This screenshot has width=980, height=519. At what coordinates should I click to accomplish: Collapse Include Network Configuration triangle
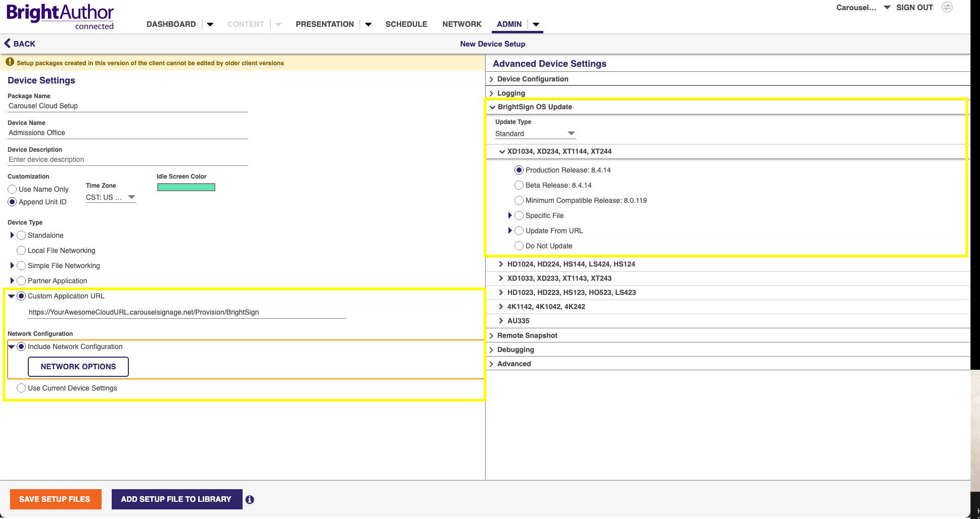click(12, 347)
